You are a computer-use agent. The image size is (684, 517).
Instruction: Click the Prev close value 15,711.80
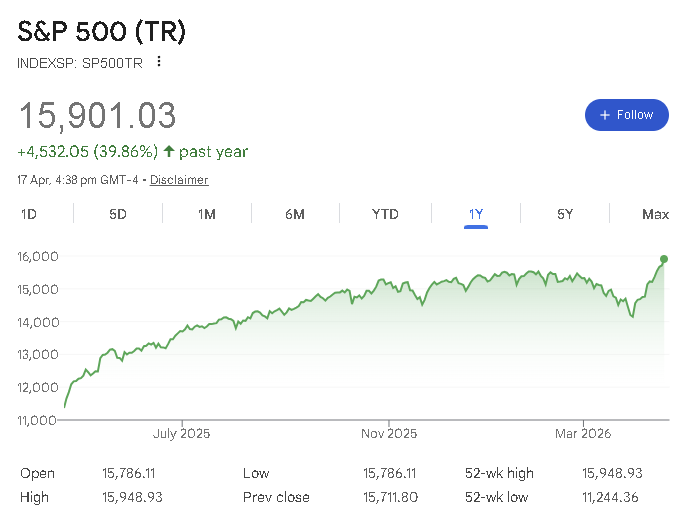[x=390, y=497]
